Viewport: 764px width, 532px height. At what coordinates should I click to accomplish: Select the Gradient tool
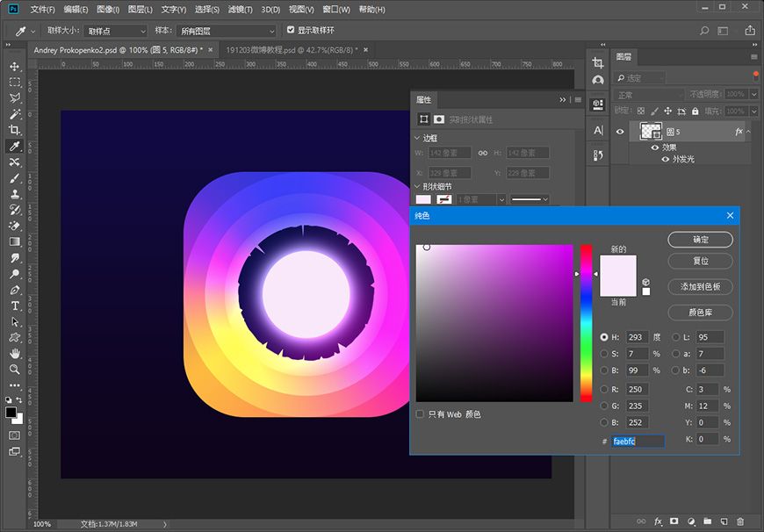(x=15, y=241)
